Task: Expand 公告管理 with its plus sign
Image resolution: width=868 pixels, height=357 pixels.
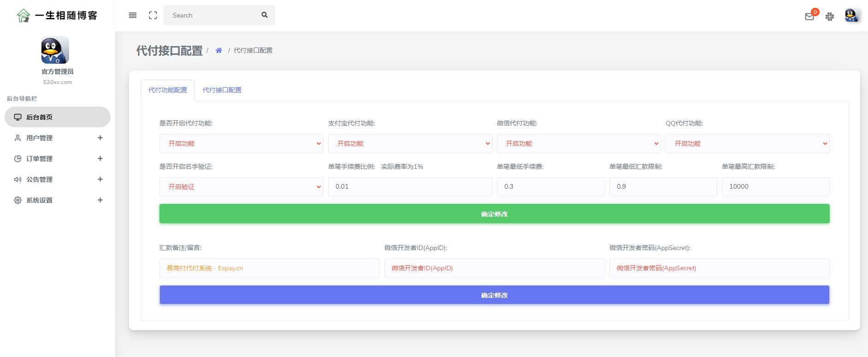Action: [100, 179]
